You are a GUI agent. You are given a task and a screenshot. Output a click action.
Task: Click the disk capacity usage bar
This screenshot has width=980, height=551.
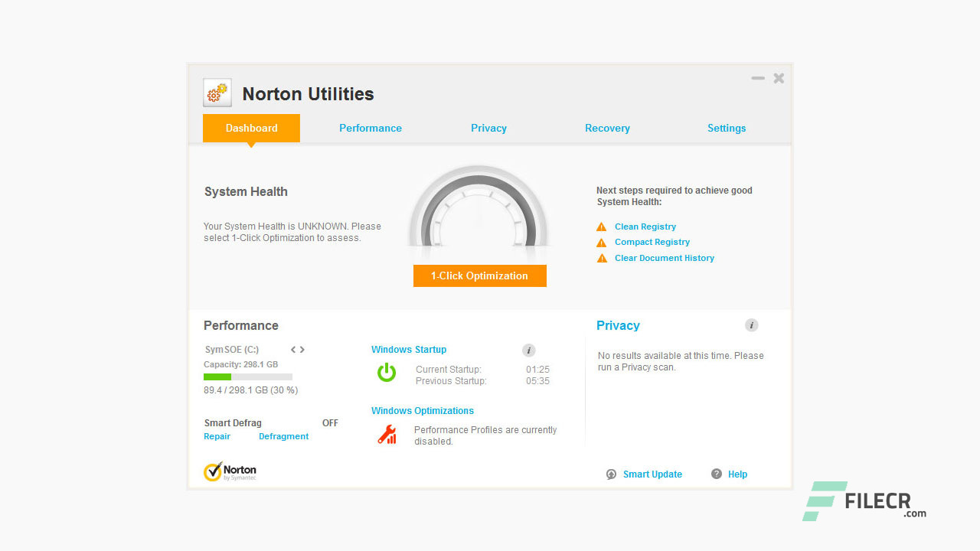[x=248, y=377]
